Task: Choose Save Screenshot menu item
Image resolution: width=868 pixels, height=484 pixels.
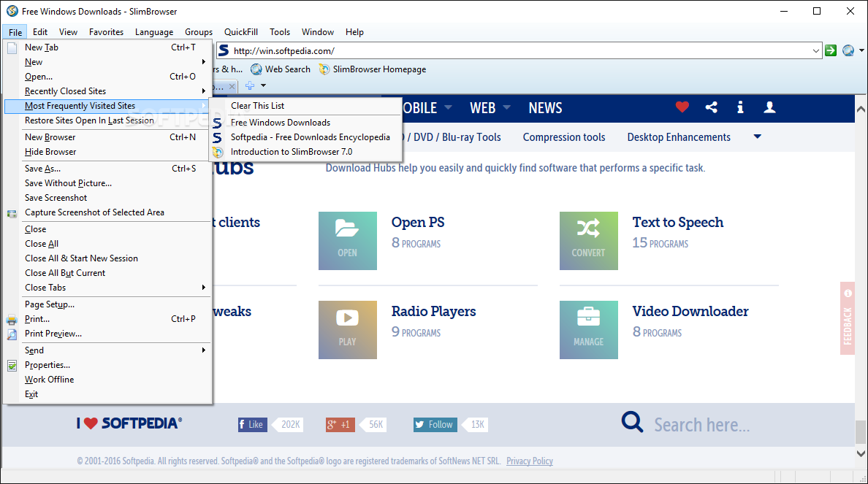Action: click(x=108, y=198)
